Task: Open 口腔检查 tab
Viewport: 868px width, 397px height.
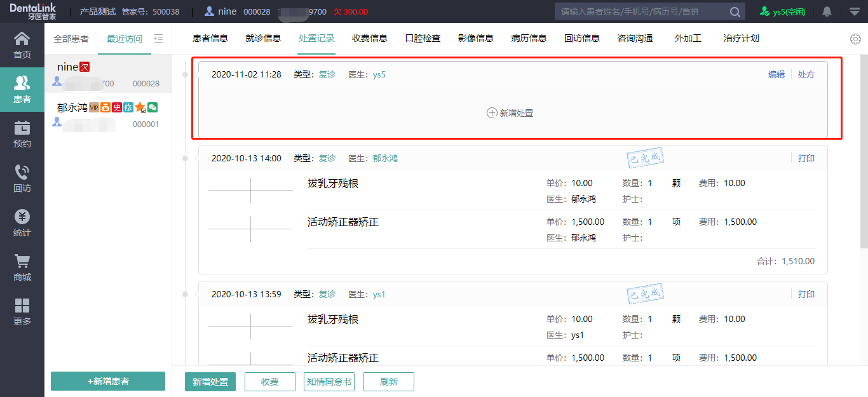Action: click(423, 38)
